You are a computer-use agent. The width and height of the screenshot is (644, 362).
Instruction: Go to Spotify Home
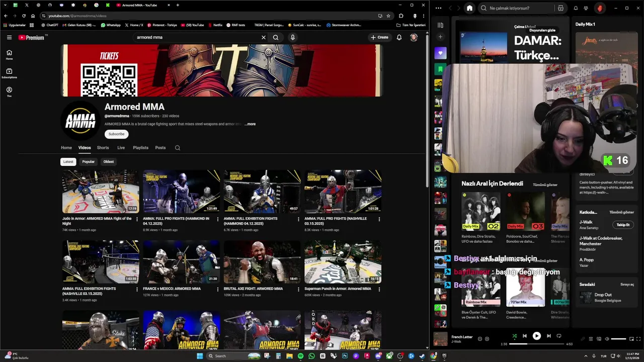(469, 8)
